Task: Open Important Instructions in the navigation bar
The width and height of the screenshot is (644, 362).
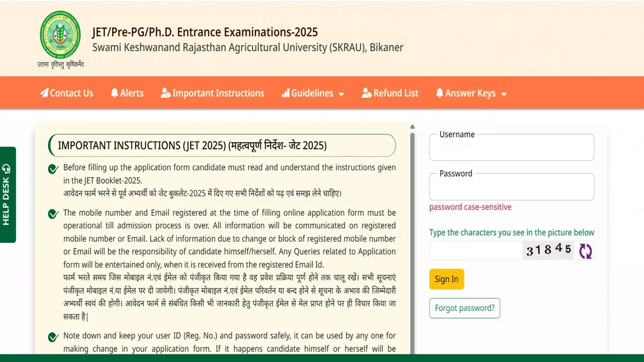Action: 213,93
